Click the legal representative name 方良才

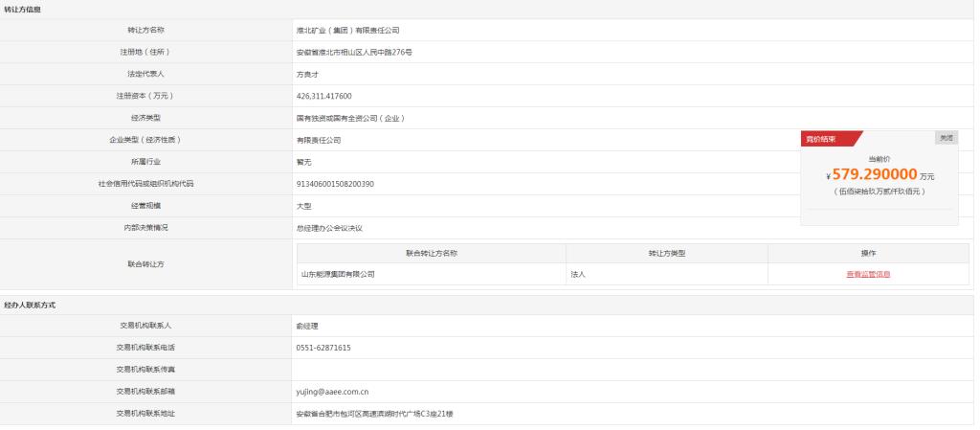click(309, 74)
